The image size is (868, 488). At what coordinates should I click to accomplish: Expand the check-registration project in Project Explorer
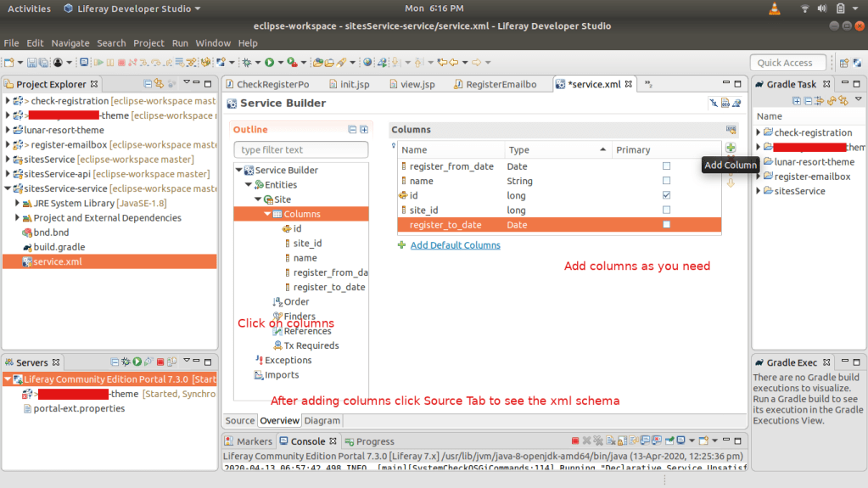click(x=8, y=101)
